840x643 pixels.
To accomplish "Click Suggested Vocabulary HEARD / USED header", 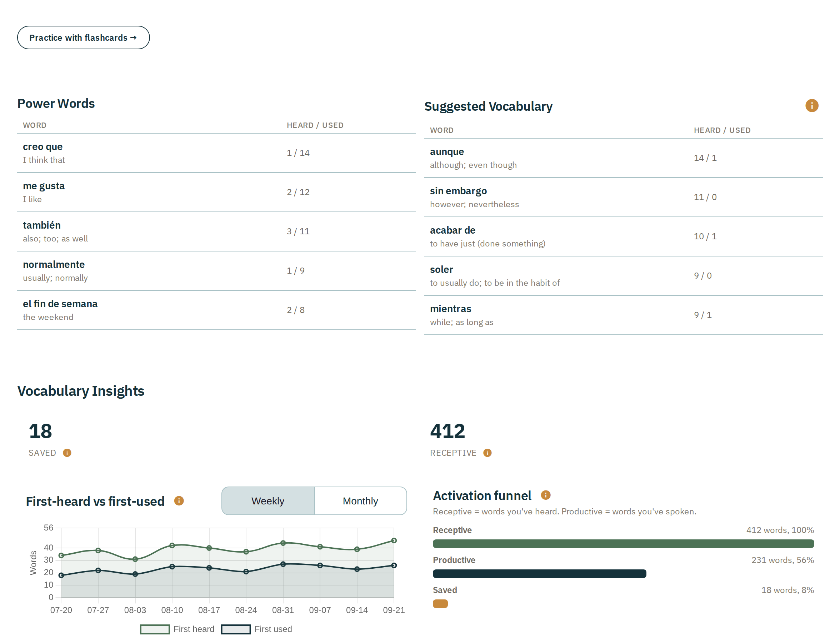I will click(x=722, y=130).
